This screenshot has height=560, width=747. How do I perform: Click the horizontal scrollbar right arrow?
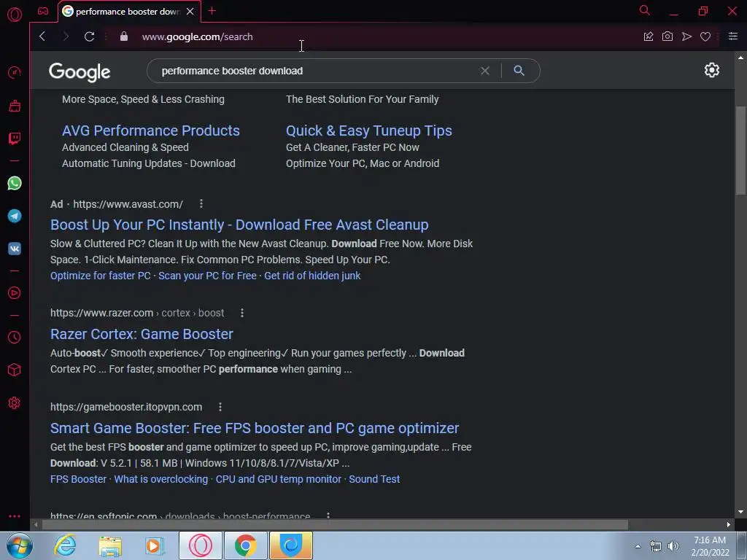click(729, 525)
